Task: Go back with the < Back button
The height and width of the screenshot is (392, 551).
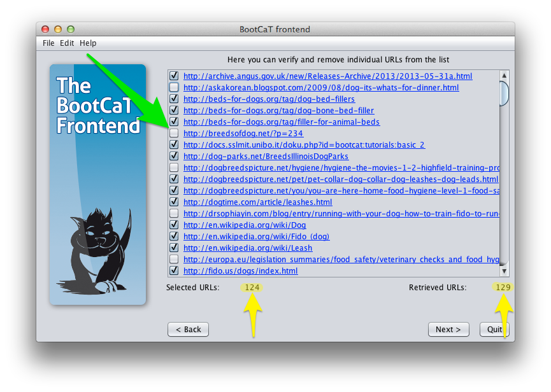Action: click(189, 330)
